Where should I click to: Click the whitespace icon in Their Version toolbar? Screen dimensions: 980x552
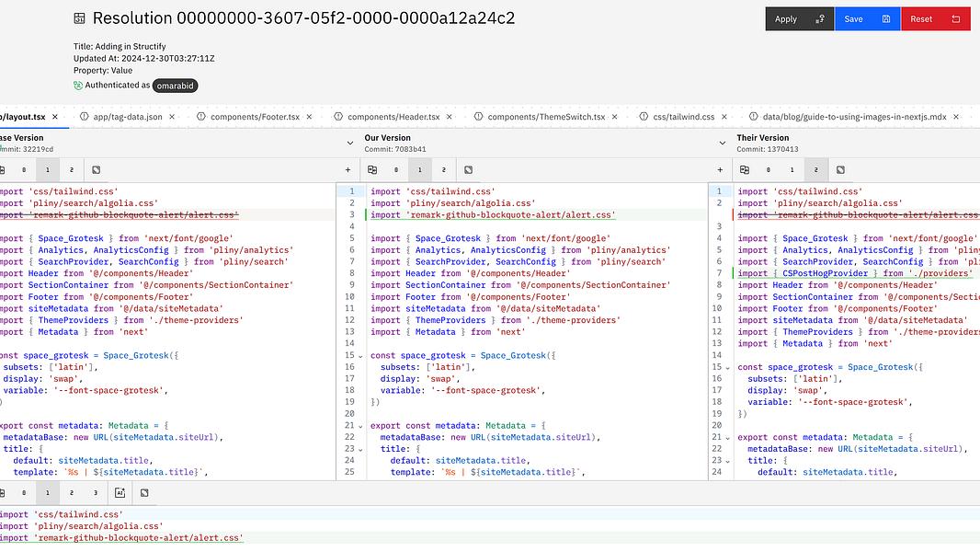click(x=840, y=170)
